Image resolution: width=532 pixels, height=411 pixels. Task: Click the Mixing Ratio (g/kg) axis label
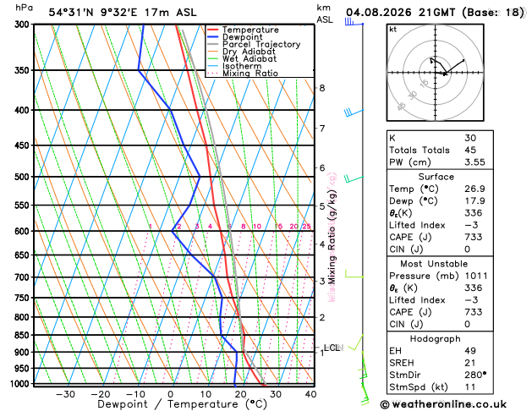tap(332, 237)
